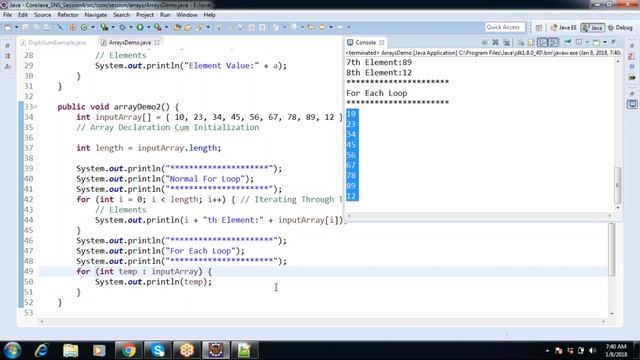
Task: Click in the Quick Access field
Action: pyautogui.click(x=504, y=27)
